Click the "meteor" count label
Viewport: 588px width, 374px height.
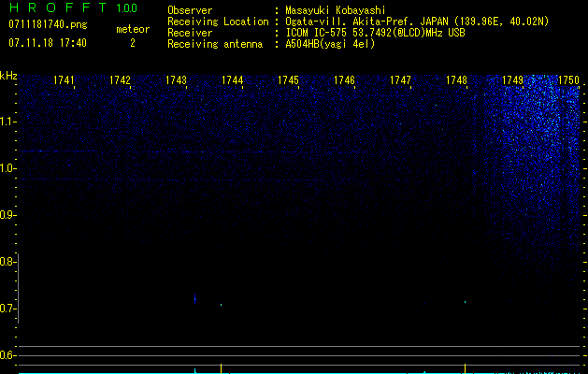coord(133,29)
